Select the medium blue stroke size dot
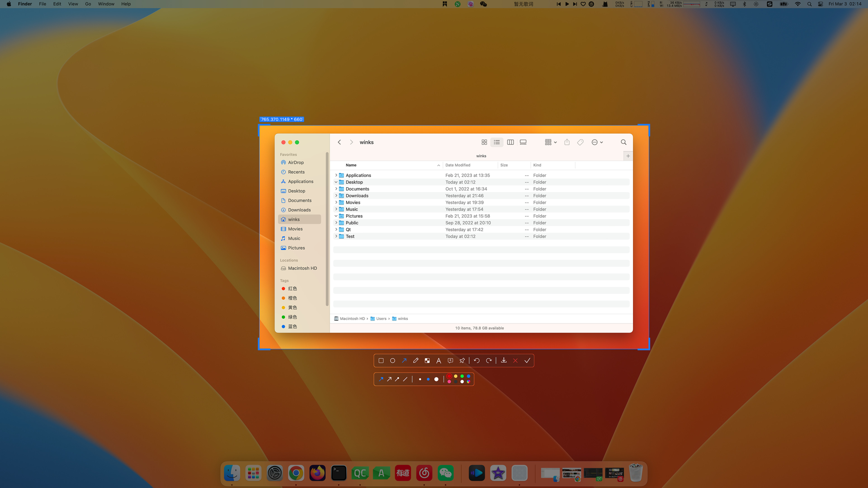 point(428,379)
